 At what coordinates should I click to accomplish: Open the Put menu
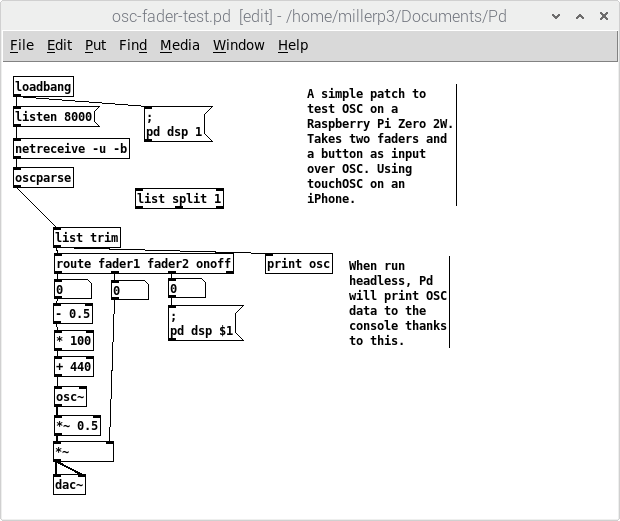click(x=96, y=45)
